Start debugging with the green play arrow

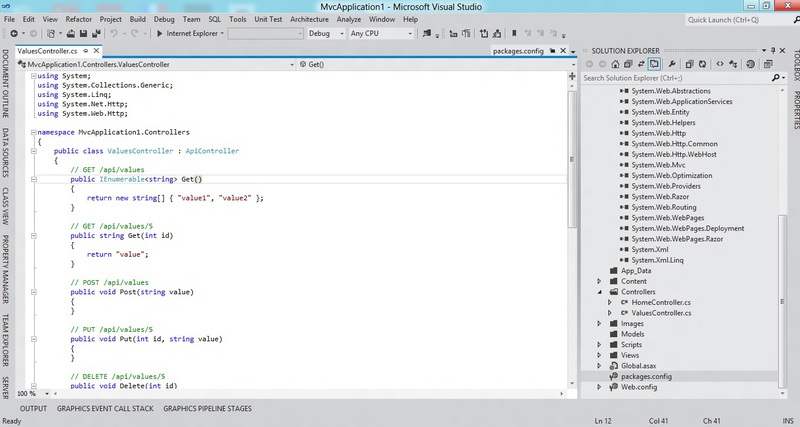coord(159,34)
